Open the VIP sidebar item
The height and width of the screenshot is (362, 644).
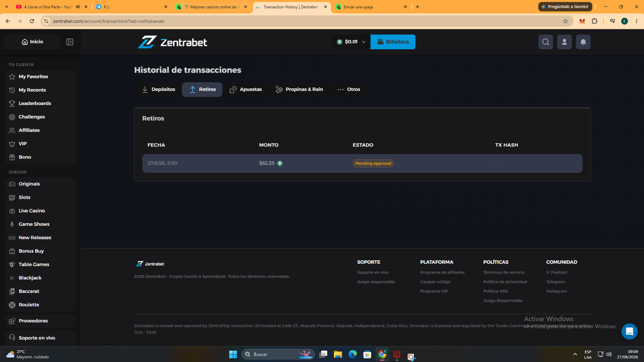coord(40,144)
